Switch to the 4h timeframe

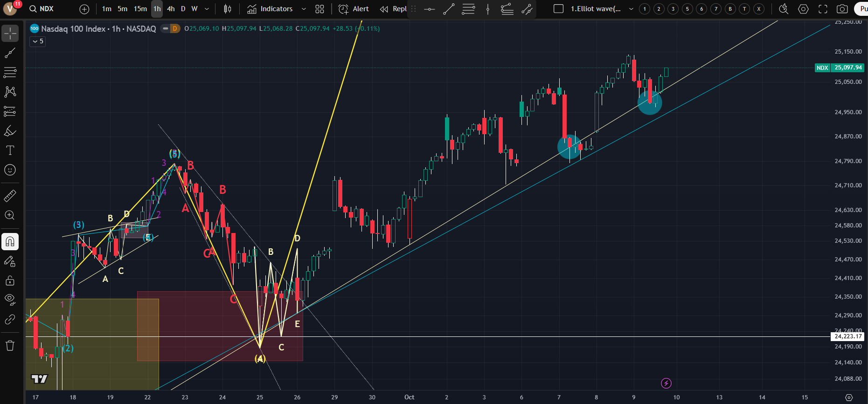(x=171, y=9)
